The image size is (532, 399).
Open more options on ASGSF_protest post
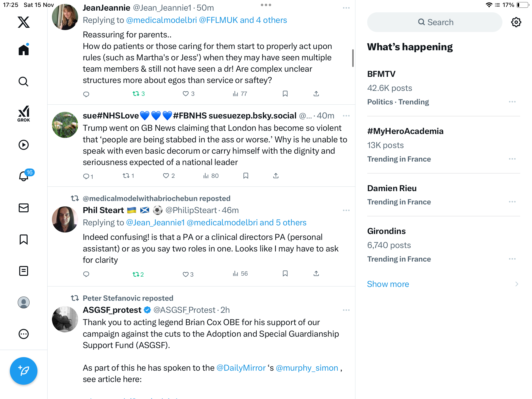coord(346,310)
